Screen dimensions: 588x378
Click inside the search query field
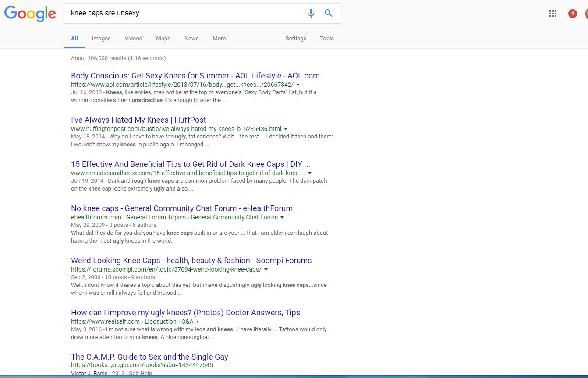pyautogui.click(x=184, y=13)
